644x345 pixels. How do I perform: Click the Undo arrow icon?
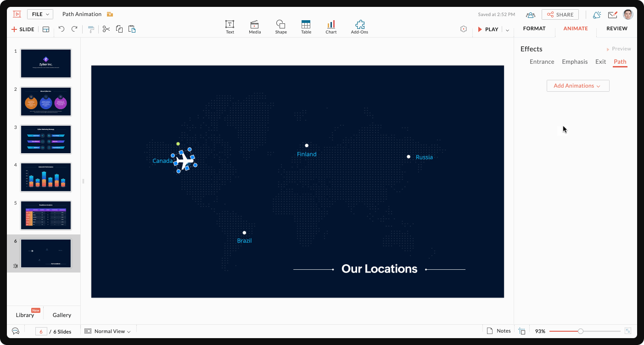point(62,29)
